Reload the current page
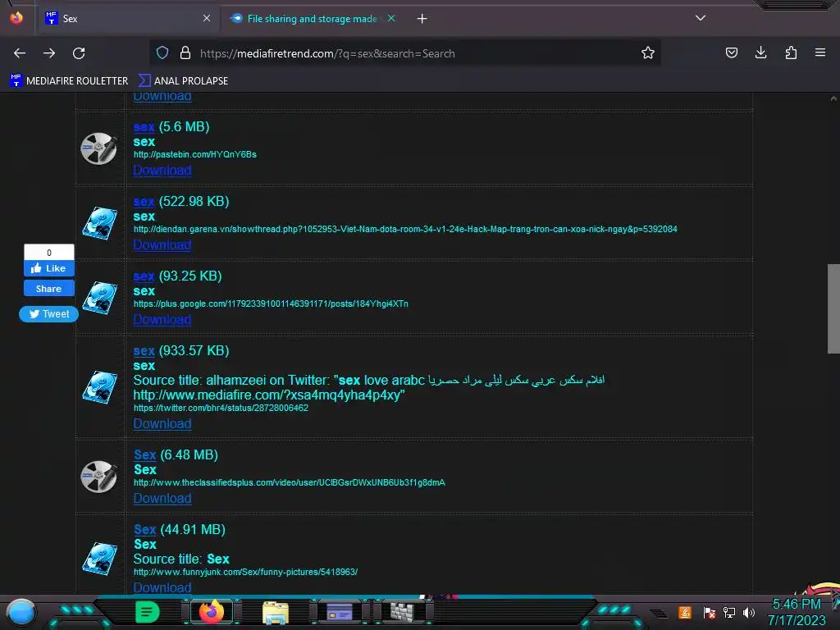Screen dimensions: 840x630 click(x=79, y=53)
